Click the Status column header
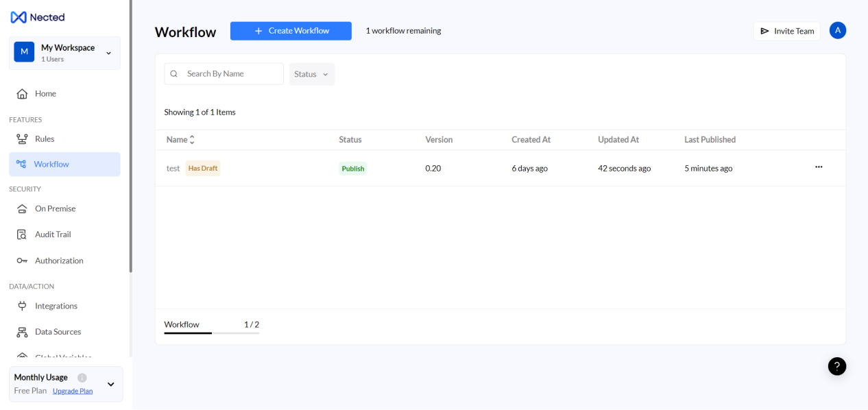 [x=350, y=140]
